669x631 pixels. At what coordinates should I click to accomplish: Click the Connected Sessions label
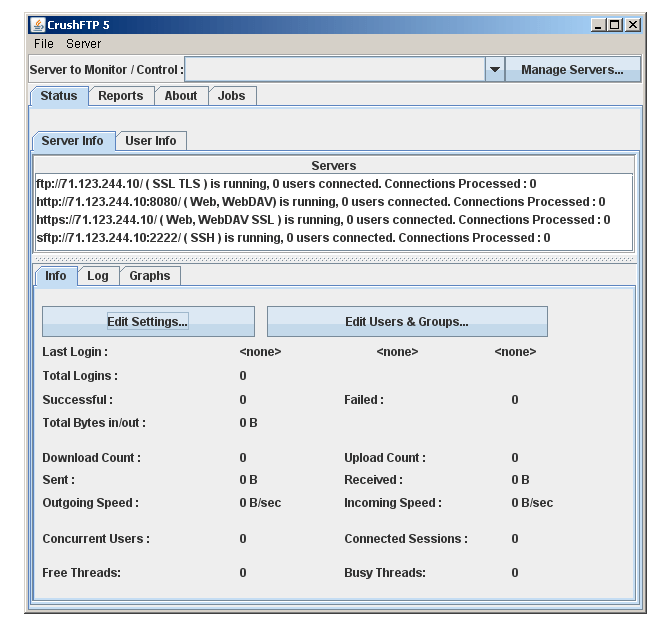tap(406, 539)
